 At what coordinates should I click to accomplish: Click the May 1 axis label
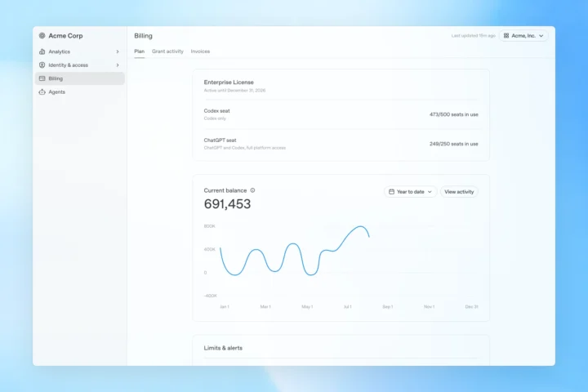point(307,306)
